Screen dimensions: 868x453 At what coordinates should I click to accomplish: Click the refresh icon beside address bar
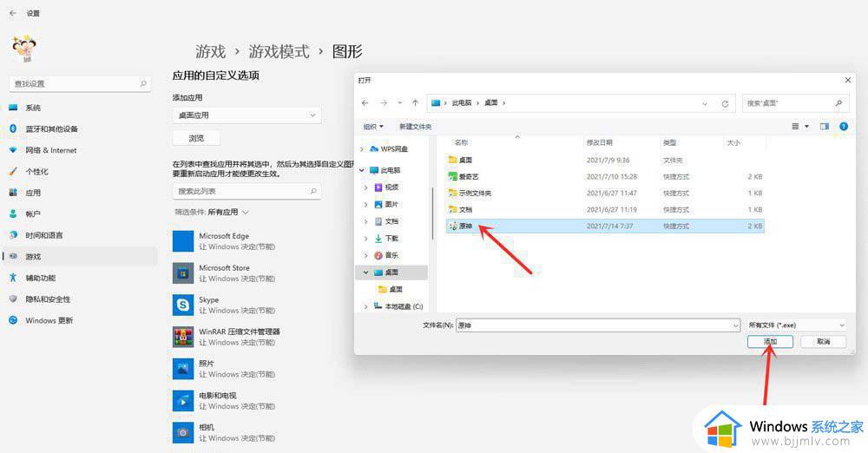click(x=725, y=103)
